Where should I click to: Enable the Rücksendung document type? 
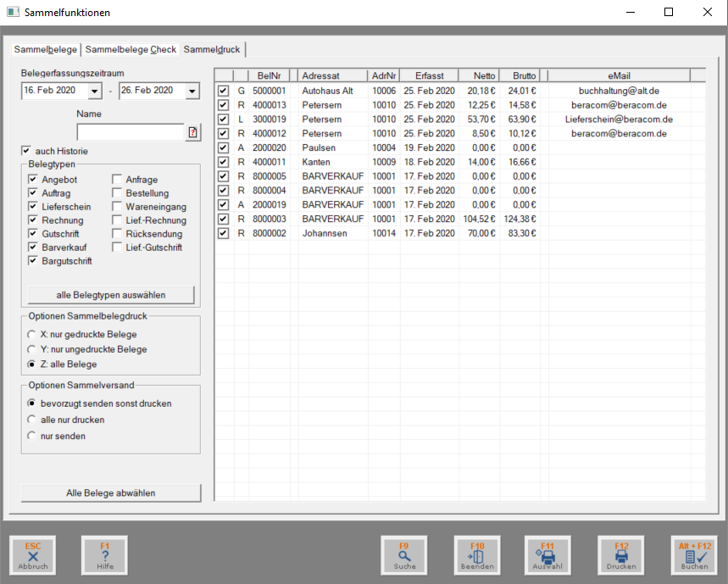click(x=117, y=233)
